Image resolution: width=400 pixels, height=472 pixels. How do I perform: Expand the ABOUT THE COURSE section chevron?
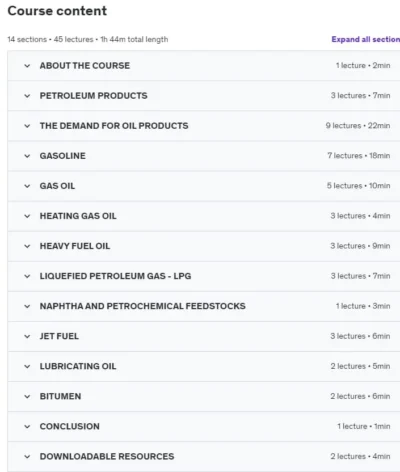27,66
